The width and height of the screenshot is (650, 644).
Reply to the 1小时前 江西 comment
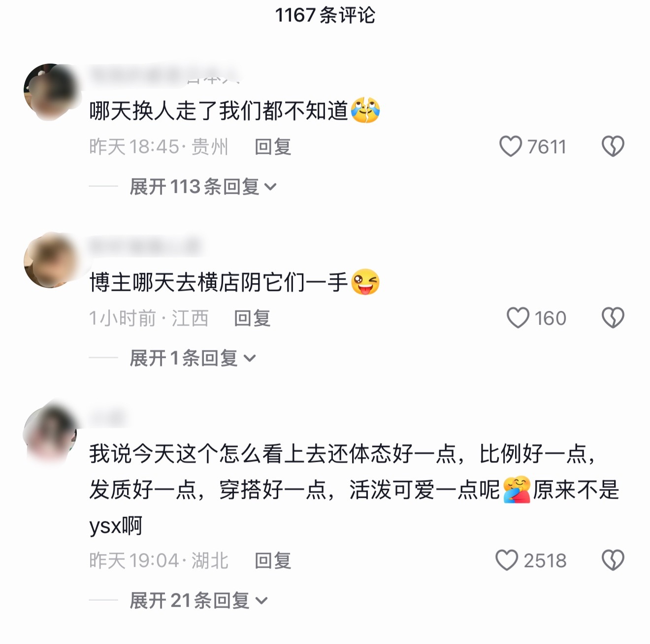click(x=252, y=318)
